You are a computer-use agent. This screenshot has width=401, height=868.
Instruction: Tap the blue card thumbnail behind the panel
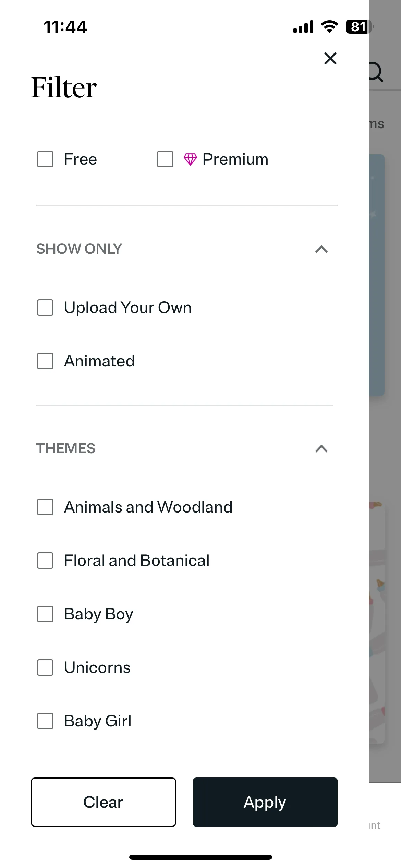(x=377, y=275)
